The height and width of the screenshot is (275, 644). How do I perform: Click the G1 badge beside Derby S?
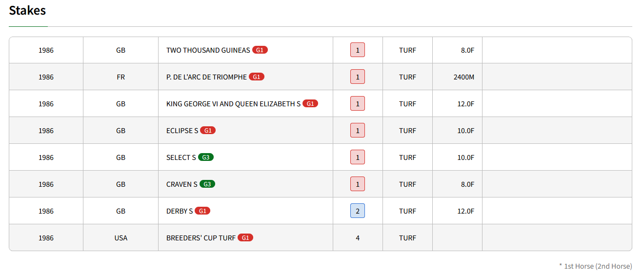(x=202, y=211)
